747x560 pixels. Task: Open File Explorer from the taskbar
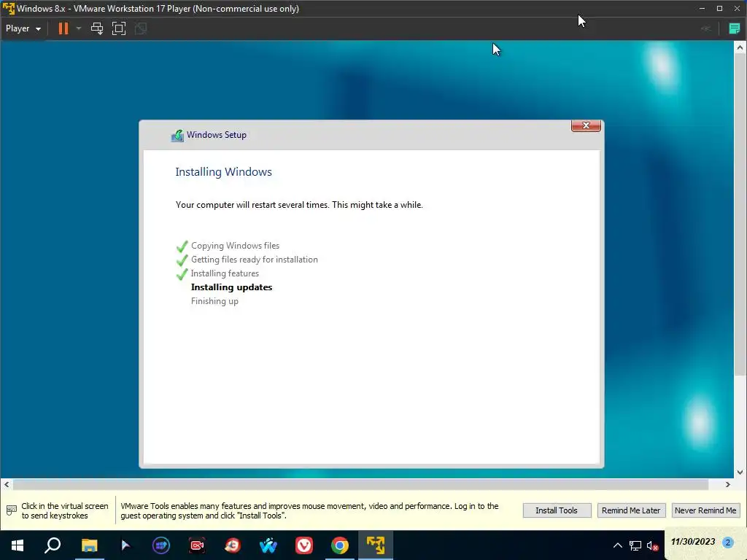point(89,545)
